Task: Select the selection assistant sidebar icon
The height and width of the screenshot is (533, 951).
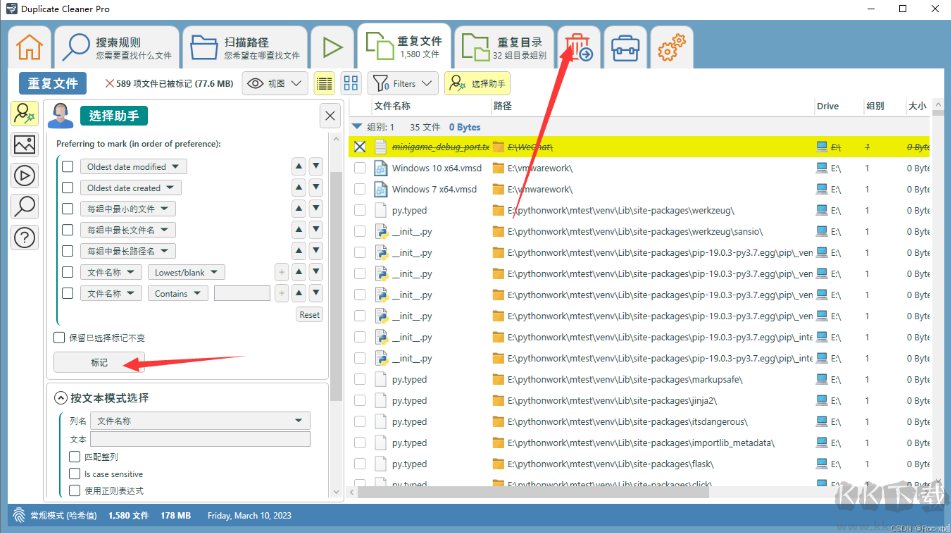Action: [x=24, y=113]
